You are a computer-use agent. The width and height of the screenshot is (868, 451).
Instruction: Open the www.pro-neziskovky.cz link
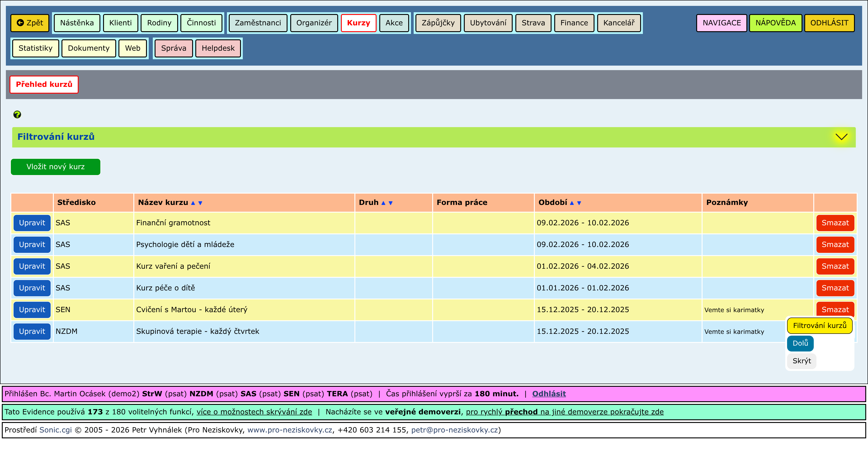click(x=290, y=430)
